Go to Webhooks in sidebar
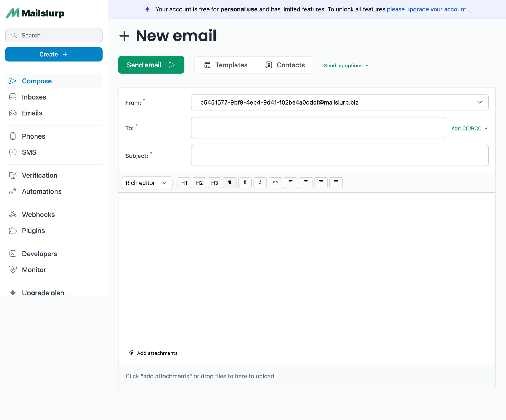 38,215
